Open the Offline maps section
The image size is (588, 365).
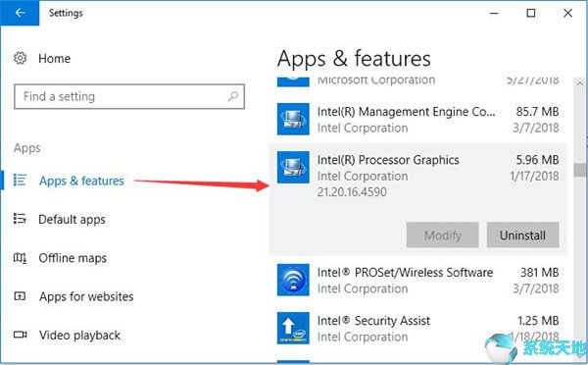tap(73, 258)
